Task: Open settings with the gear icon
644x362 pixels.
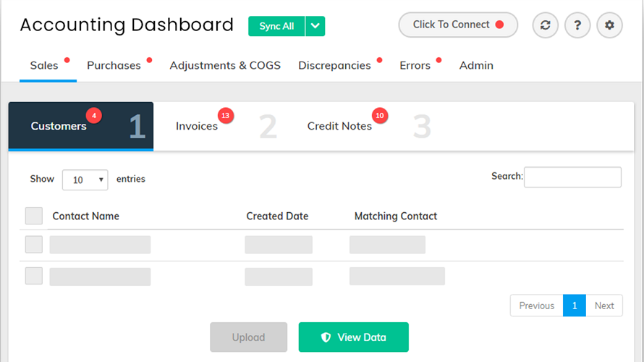Action: (609, 25)
